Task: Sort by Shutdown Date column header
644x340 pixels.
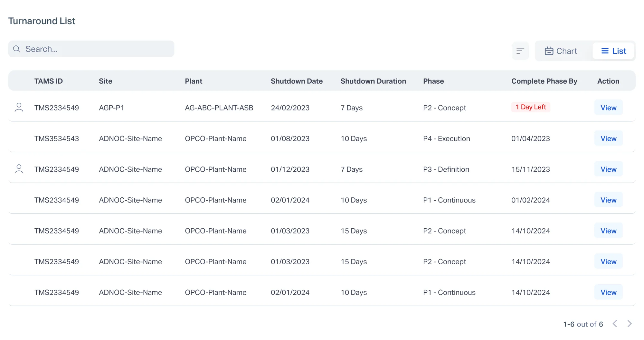Action: coord(297,81)
